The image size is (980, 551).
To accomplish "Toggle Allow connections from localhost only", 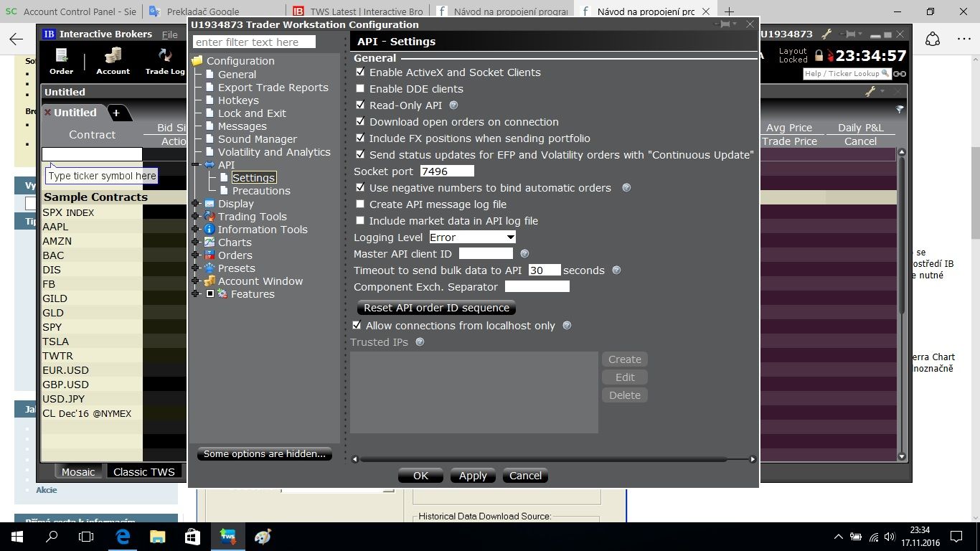I will coord(357,326).
